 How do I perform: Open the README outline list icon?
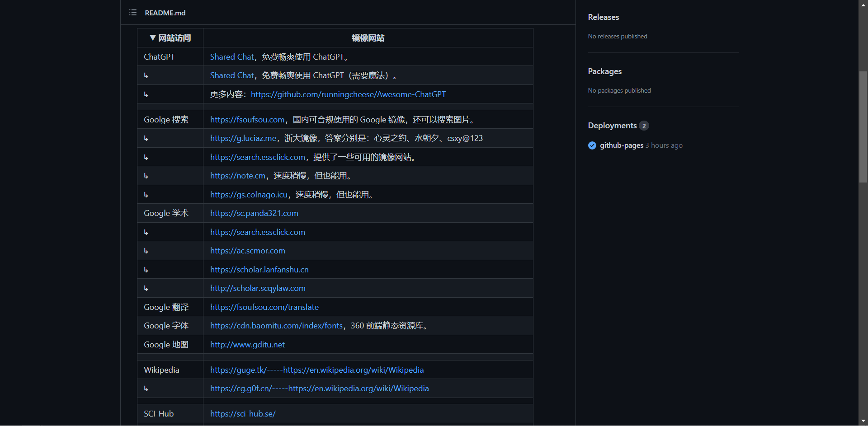[x=132, y=13]
